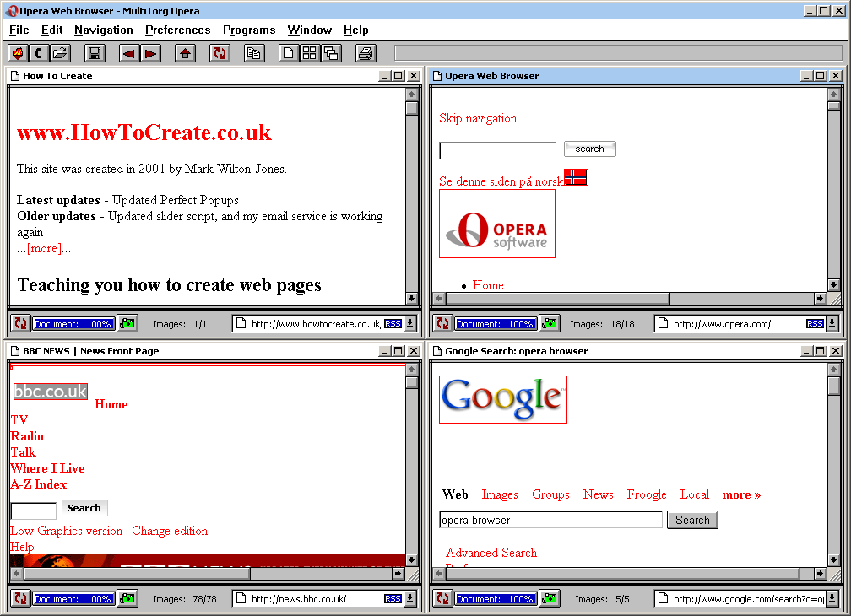This screenshot has width=851, height=616.
Task: Toggle image loading in How To Create window
Action: click(x=128, y=324)
